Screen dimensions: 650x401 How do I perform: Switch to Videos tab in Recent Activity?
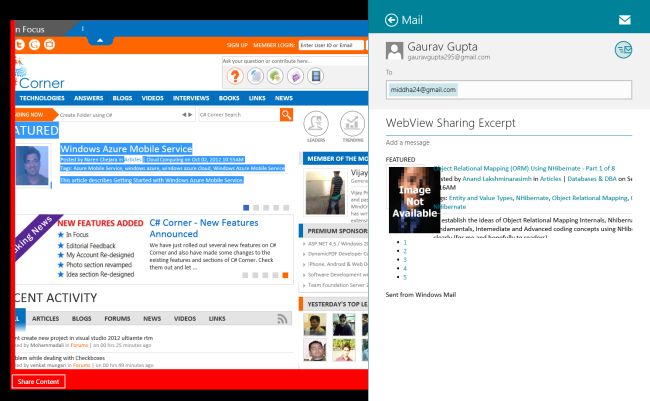[x=185, y=318]
